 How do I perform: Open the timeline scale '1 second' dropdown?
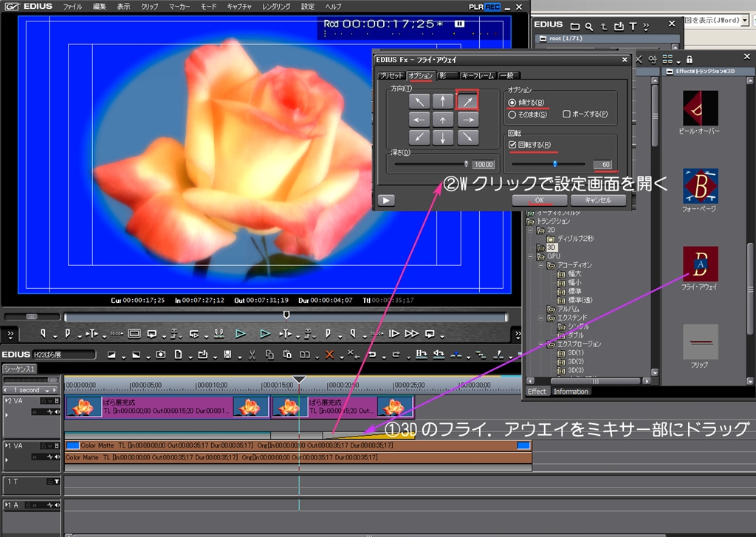point(30,390)
